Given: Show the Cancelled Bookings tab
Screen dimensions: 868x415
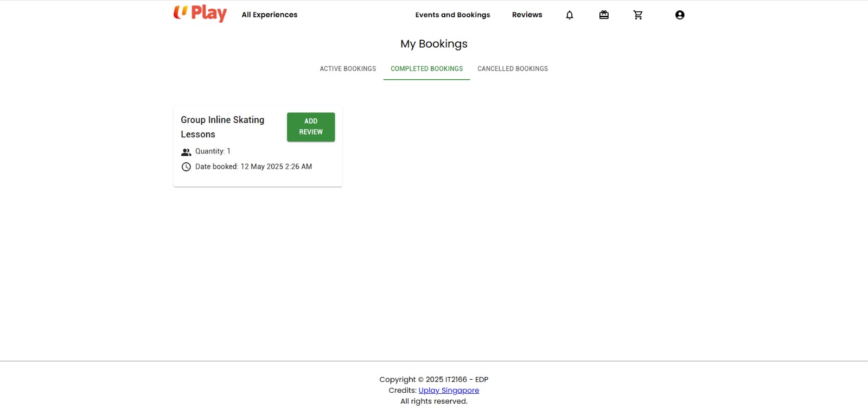Looking at the screenshot, I should [x=512, y=69].
